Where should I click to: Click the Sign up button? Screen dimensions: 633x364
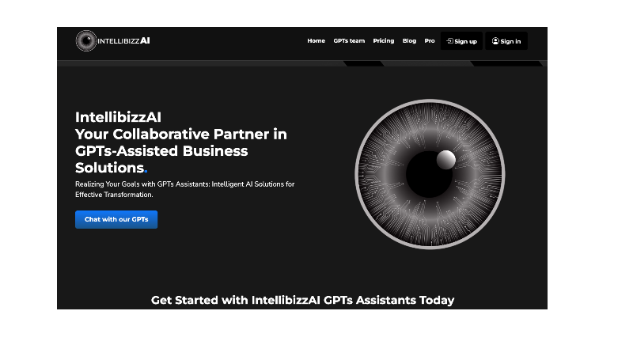pyautogui.click(x=461, y=41)
